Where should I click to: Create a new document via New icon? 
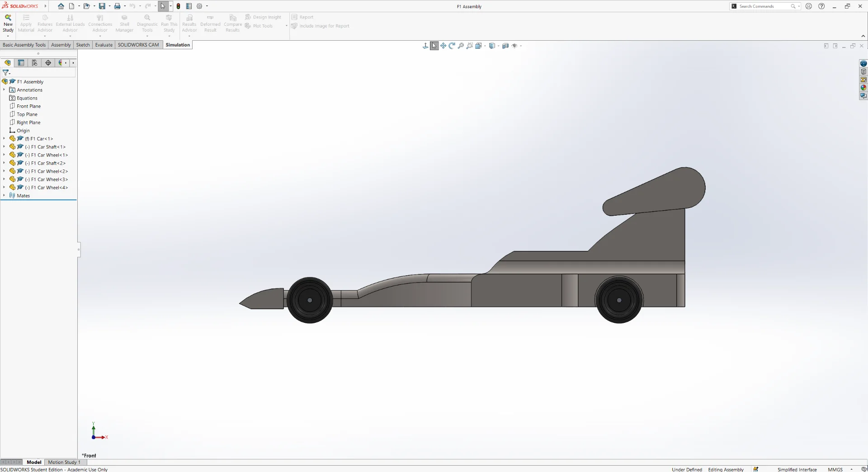coord(71,6)
